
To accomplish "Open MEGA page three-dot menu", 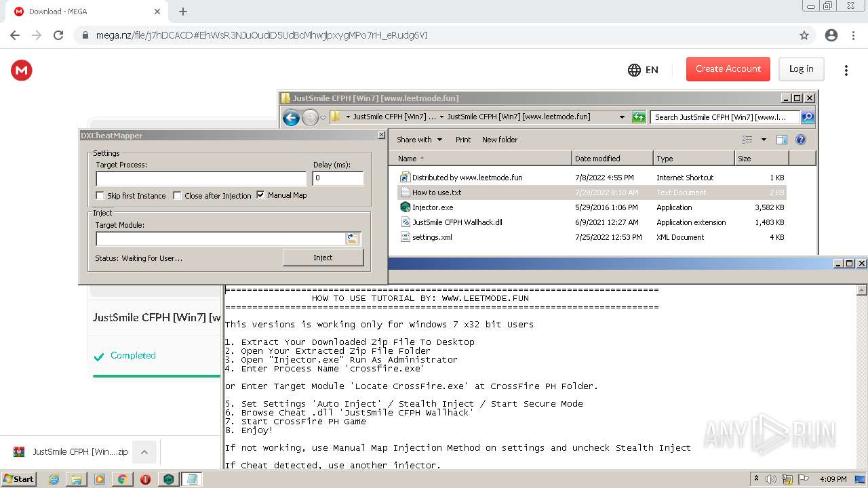I will tap(846, 70).
